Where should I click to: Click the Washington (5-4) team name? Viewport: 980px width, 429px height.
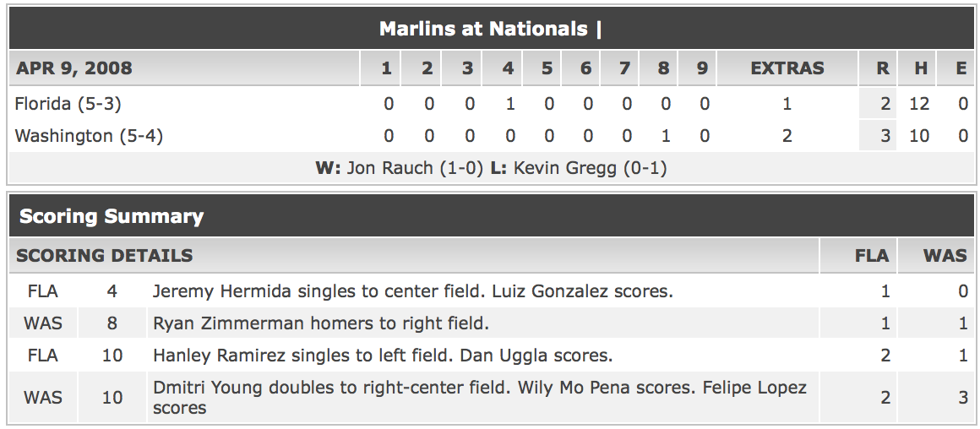tap(88, 135)
